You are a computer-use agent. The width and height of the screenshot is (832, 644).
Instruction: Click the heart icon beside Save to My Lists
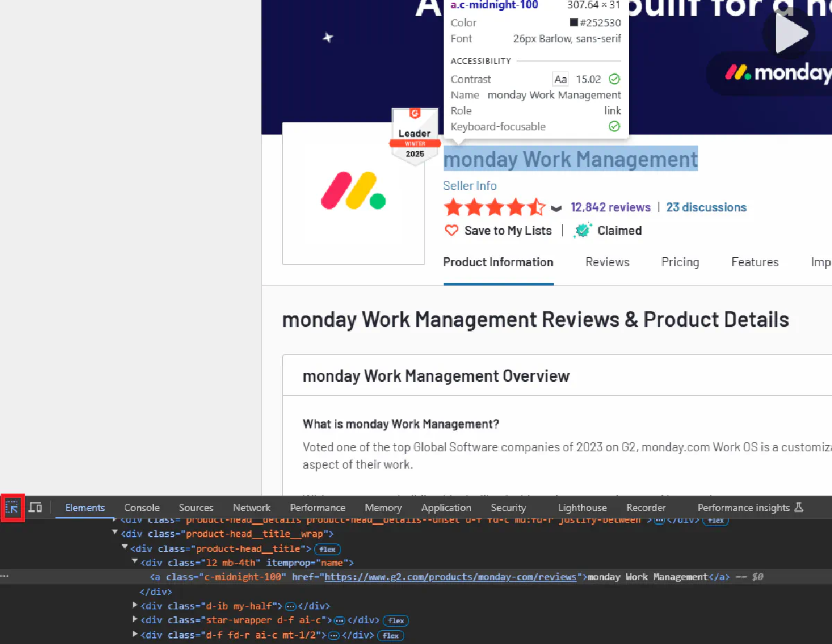tap(451, 231)
